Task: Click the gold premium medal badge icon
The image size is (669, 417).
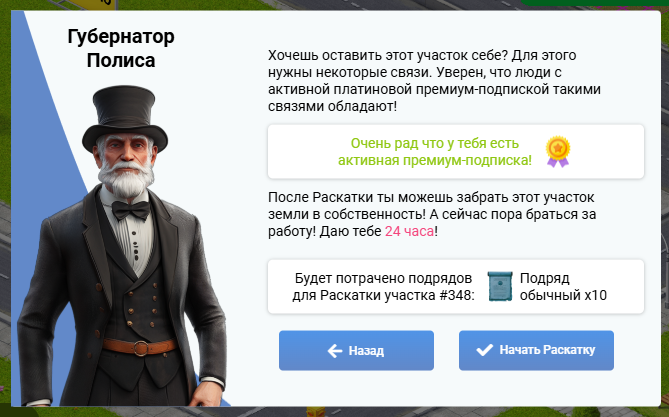Action: (558, 152)
